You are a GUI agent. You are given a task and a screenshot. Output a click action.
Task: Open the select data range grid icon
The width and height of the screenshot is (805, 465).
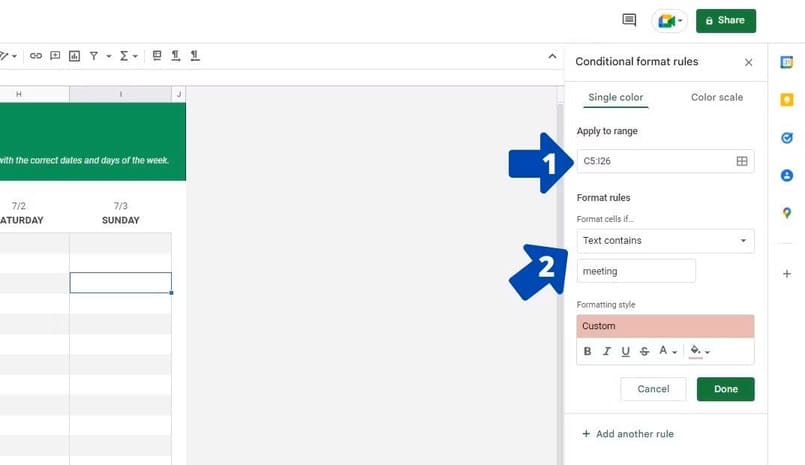(742, 161)
